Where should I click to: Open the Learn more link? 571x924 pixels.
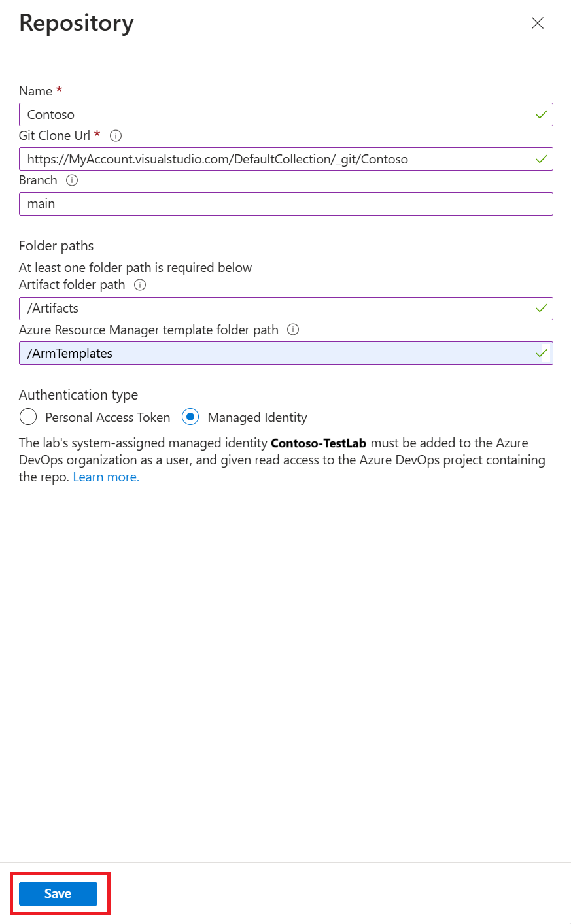(x=106, y=477)
